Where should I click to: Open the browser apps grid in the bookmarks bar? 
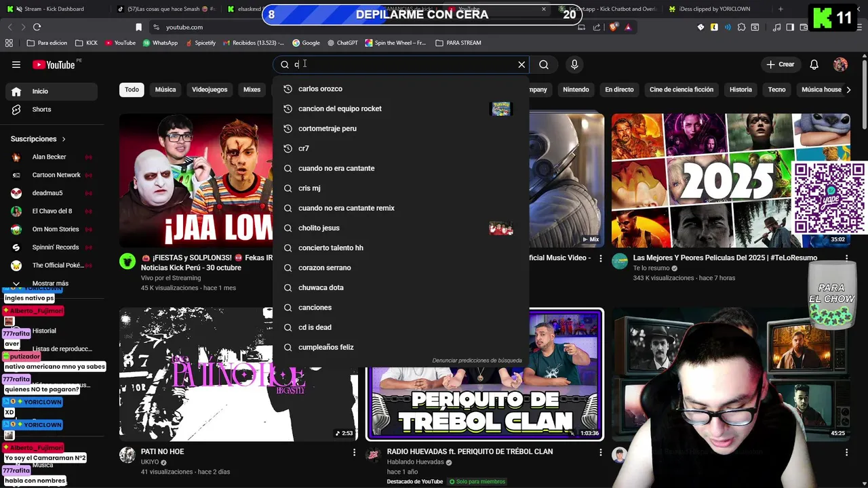point(9,43)
